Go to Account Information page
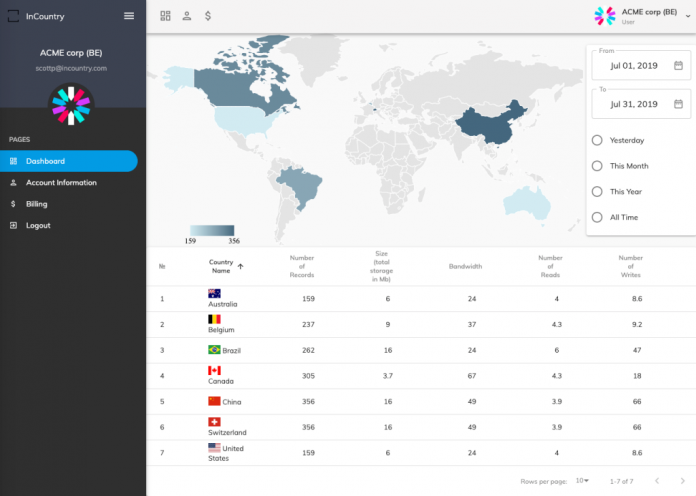The width and height of the screenshot is (696, 496). click(x=61, y=183)
